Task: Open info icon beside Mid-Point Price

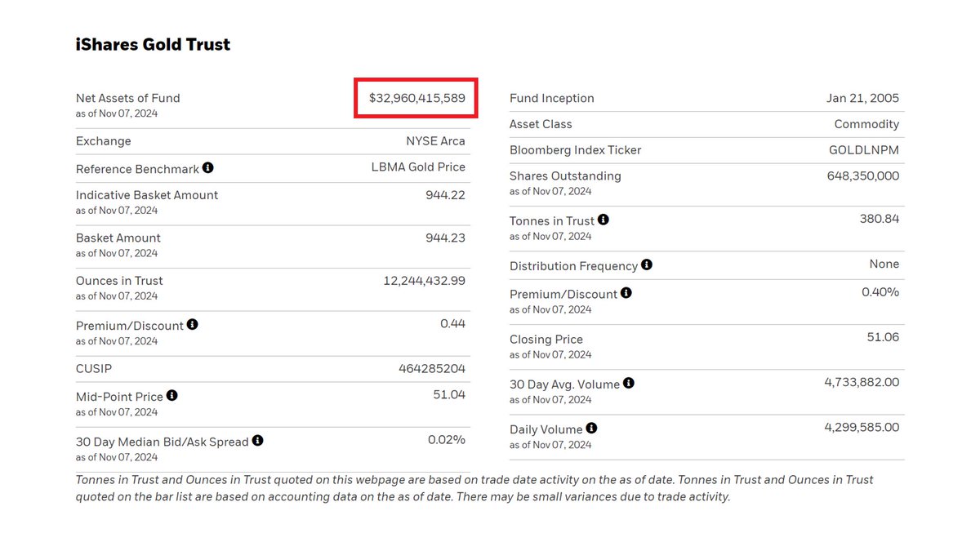Action: 172,395
